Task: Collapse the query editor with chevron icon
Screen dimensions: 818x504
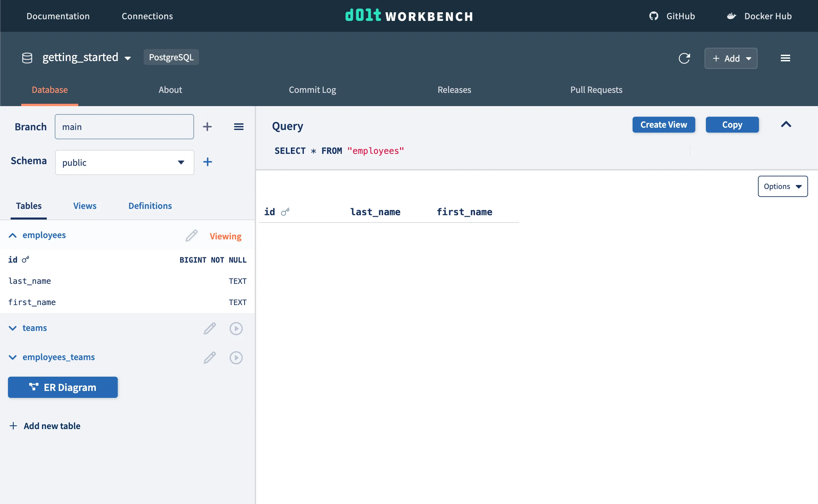Action: click(x=786, y=124)
